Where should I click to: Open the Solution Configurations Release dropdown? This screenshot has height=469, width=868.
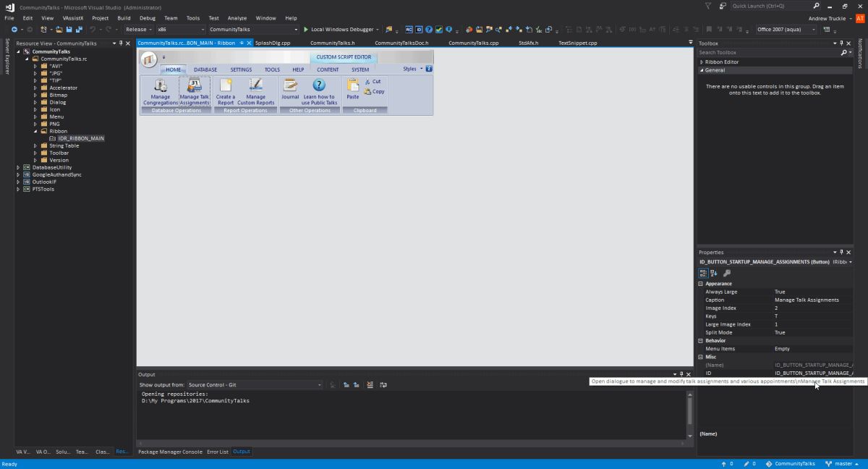(x=137, y=30)
